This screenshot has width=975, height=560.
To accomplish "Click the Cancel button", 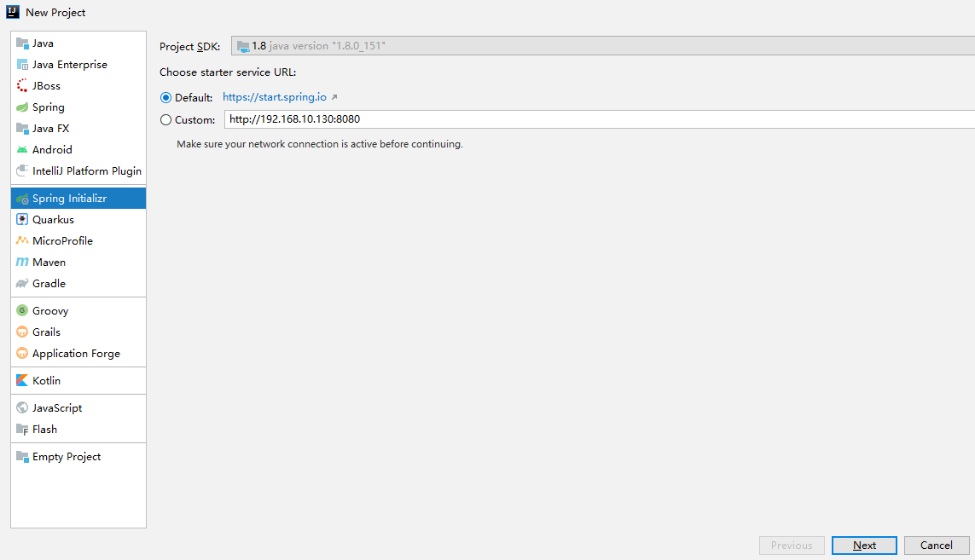I will coord(937,545).
